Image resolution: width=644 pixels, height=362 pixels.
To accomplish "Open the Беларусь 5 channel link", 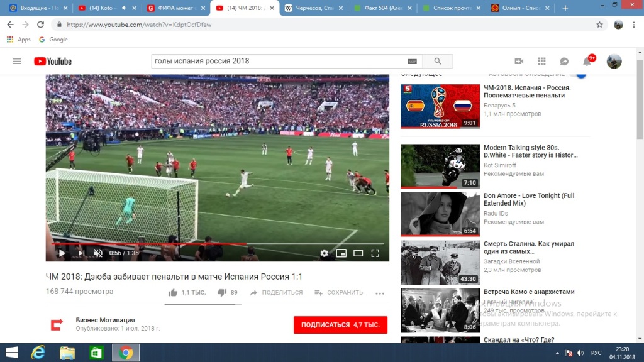I will tap(499, 106).
